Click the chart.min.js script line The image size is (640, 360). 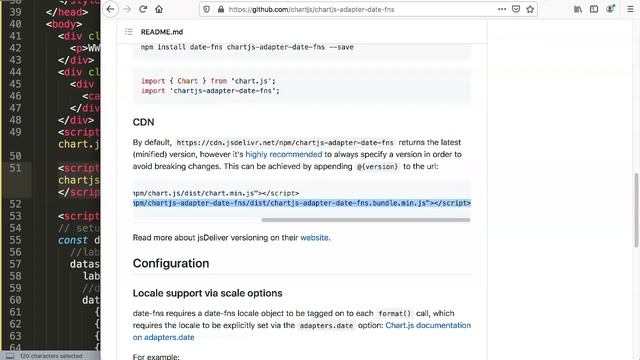(216, 193)
